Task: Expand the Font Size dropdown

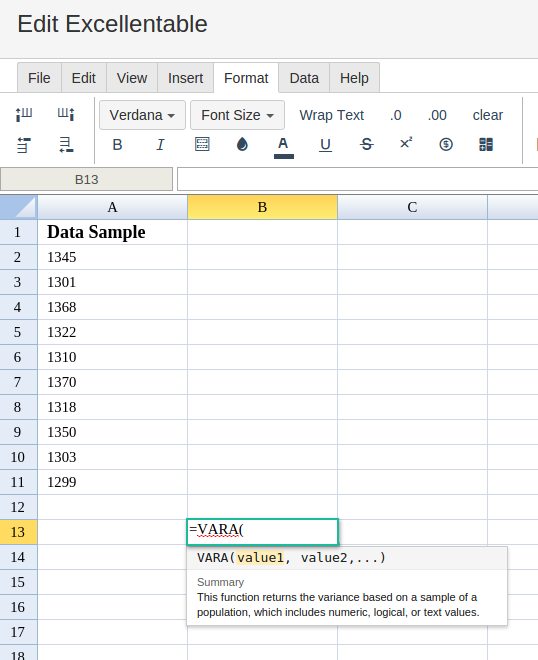Action: click(x=237, y=115)
